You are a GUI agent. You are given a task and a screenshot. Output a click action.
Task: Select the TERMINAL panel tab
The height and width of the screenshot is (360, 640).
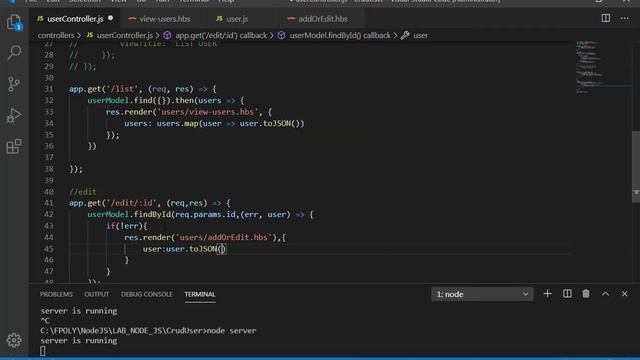coord(200,294)
